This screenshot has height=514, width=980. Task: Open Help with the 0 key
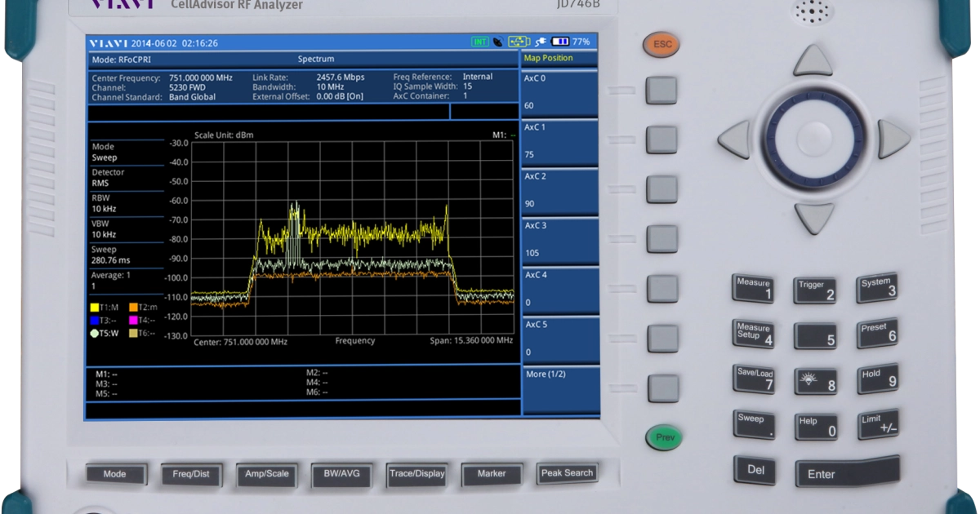(817, 427)
